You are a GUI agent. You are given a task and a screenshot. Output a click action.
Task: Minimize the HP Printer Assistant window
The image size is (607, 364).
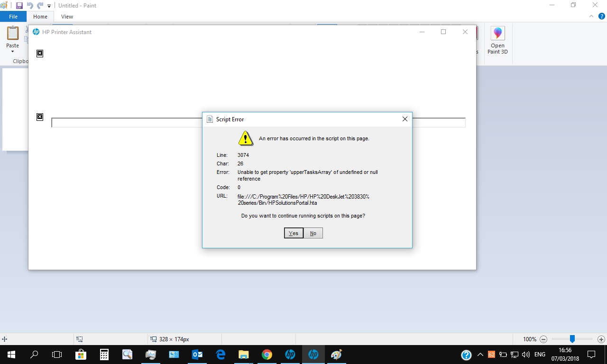click(422, 32)
